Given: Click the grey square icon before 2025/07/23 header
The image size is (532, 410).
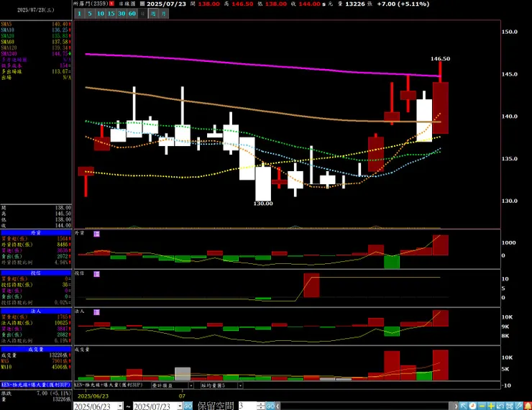Looking at the screenshot, I should (x=142, y=4).
